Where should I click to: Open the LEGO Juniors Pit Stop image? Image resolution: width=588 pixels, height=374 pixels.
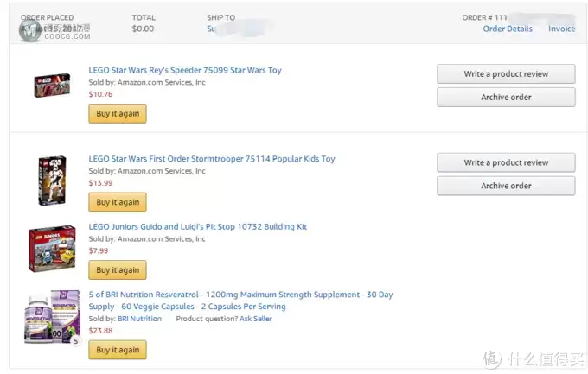click(x=52, y=249)
